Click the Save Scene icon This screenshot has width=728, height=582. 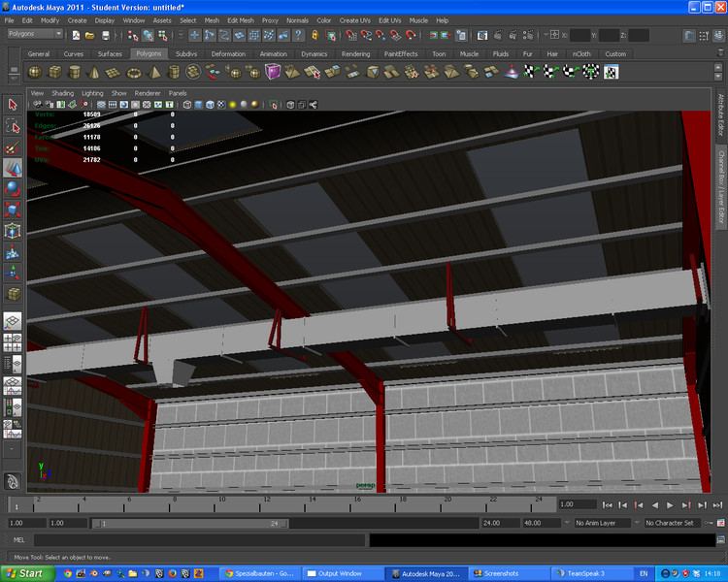(x=106, y=35)
